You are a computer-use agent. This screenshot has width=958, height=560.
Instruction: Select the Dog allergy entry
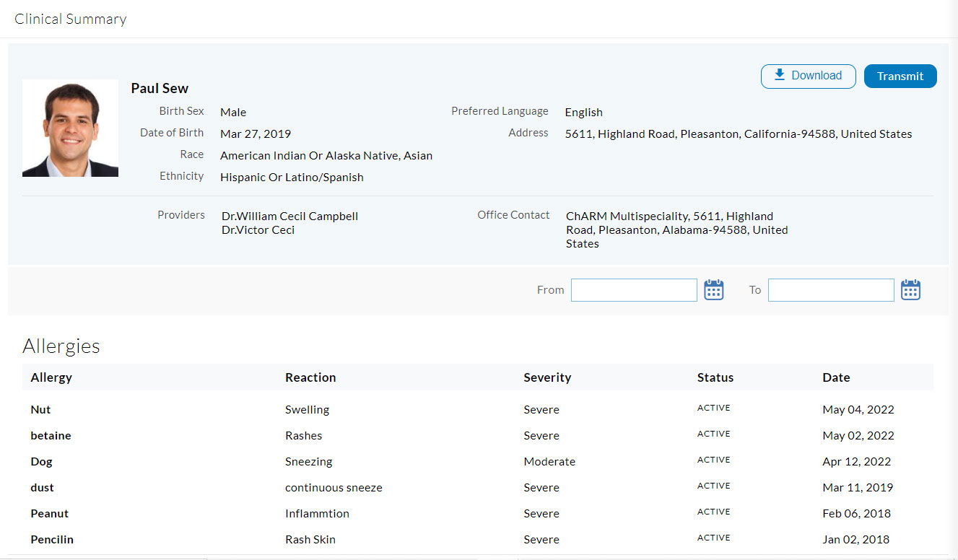(41, 462)
